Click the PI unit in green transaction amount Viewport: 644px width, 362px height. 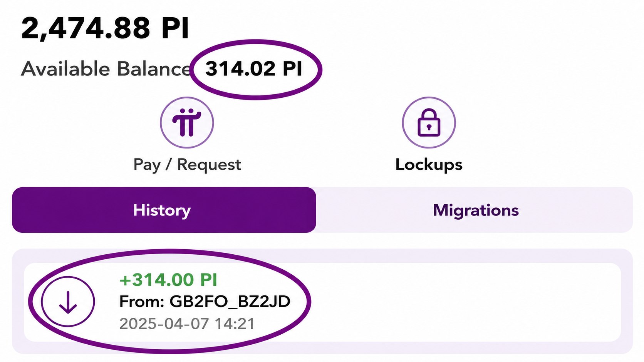pyautogui.click(x=208, y=280)
